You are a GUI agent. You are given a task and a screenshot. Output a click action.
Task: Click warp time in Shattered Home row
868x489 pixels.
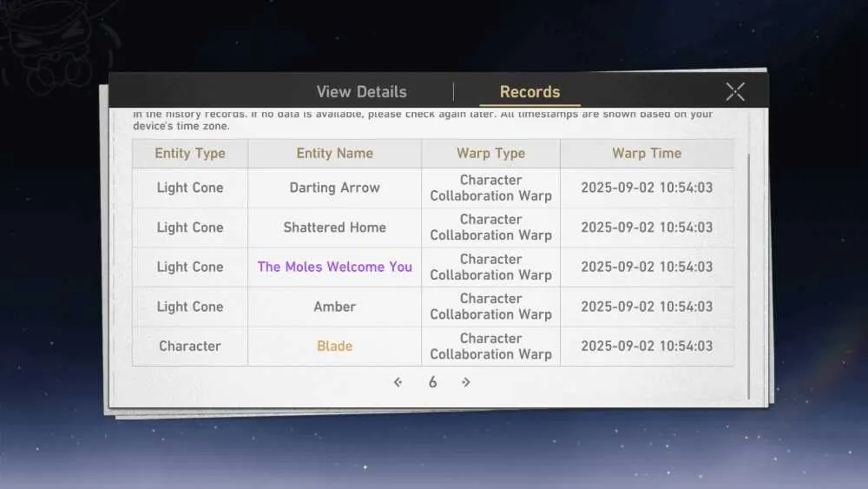647,228
